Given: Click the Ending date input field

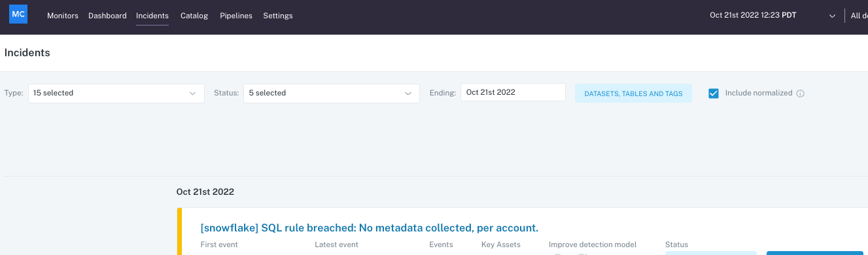Looking at the screenshot, I should click(513, 92).
